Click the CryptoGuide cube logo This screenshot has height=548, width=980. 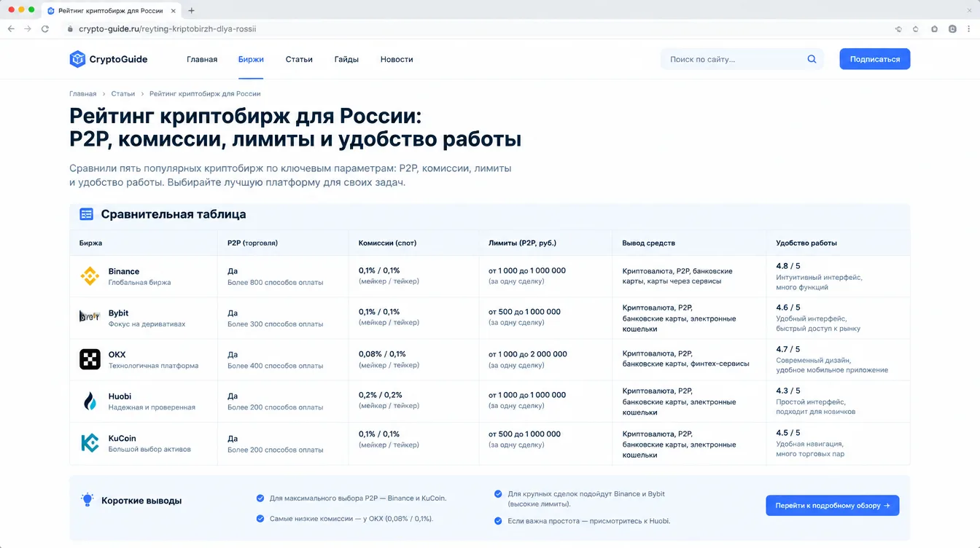tap(77, 59)
